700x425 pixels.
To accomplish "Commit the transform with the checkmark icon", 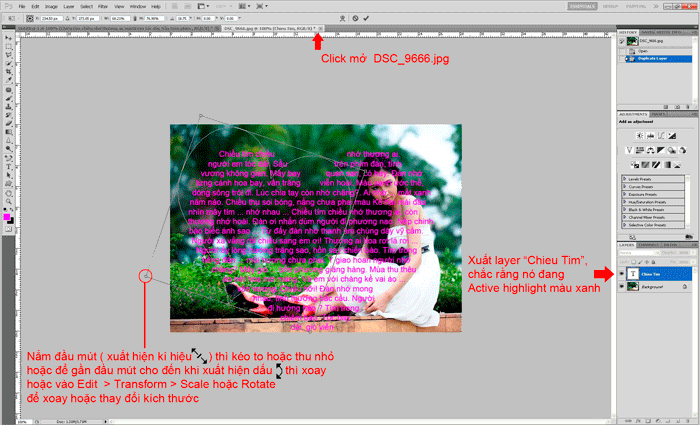I will pos(365,18).
